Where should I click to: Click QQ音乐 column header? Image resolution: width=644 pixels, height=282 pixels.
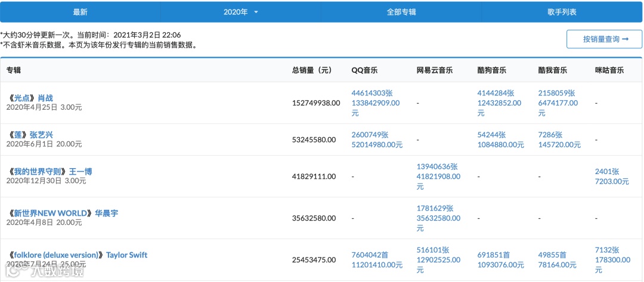[365, 70]
